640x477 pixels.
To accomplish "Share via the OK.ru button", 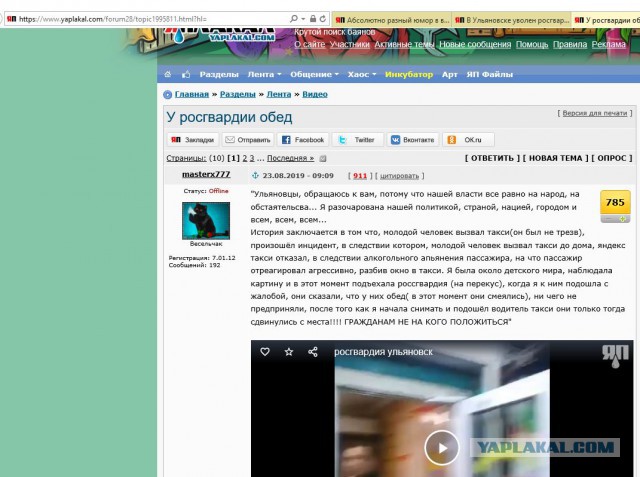I will click(468, 140).
